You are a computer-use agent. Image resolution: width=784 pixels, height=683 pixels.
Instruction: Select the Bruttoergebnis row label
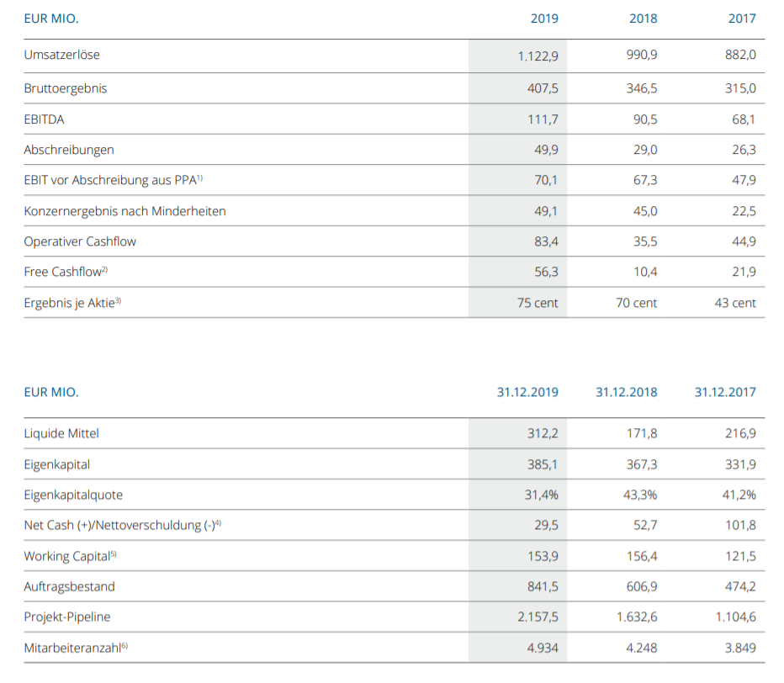point(66,87)
